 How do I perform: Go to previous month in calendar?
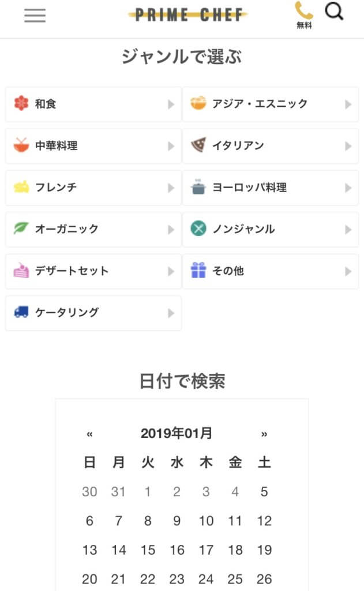[89, 434]
